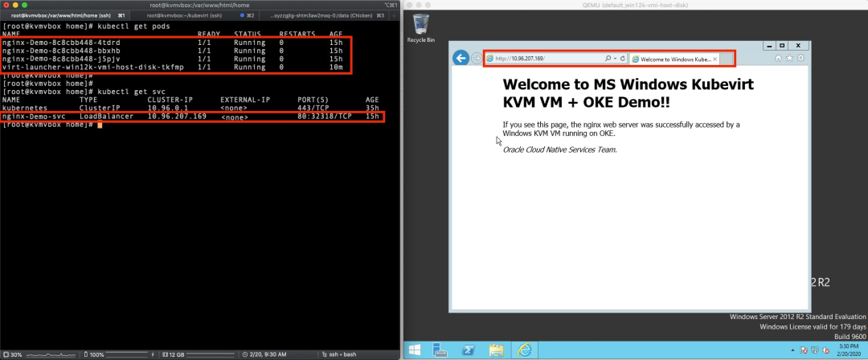868x360 pixels.
Task: Click the nginx-Demo-svc service name
Action: tap(34, 117)
